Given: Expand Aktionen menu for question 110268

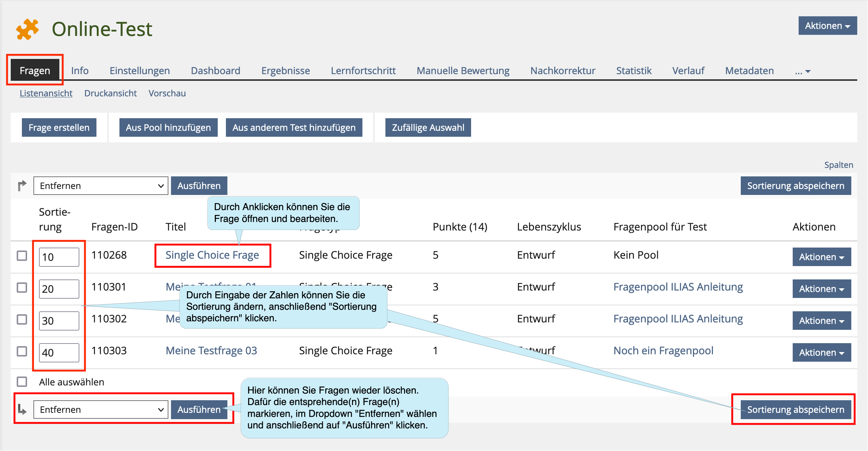Looking at the screenshot, I should click(822, 257).
